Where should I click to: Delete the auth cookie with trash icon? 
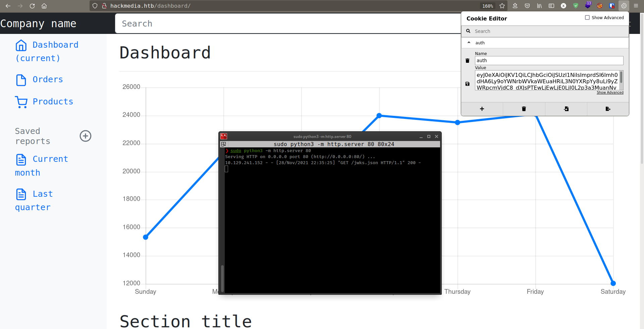[467, 61]
